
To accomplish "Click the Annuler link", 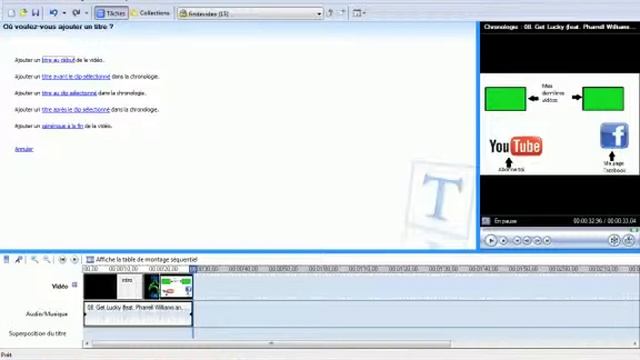I will (x=24, y=149).
